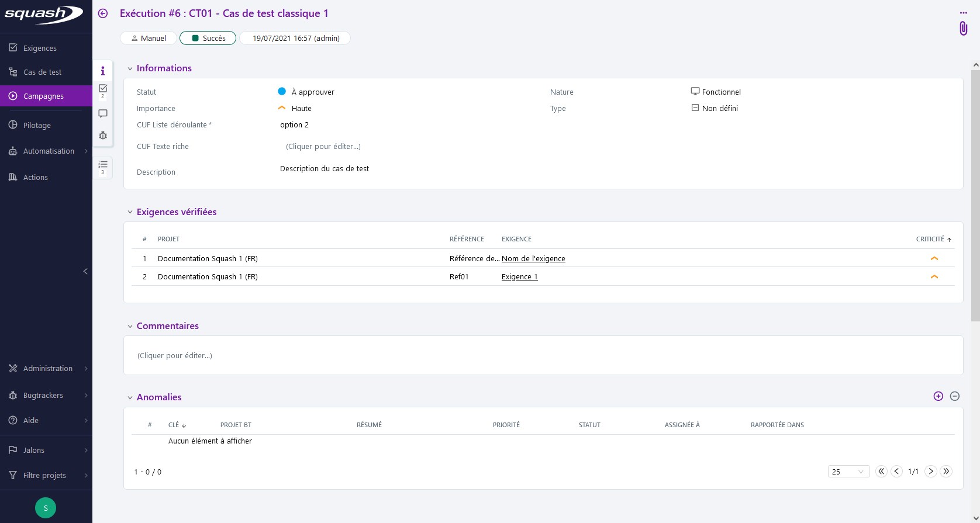The height and width of the screenshot is (523, 980).
Task: Open the three-dots more options menu
Action: point(963,13)
